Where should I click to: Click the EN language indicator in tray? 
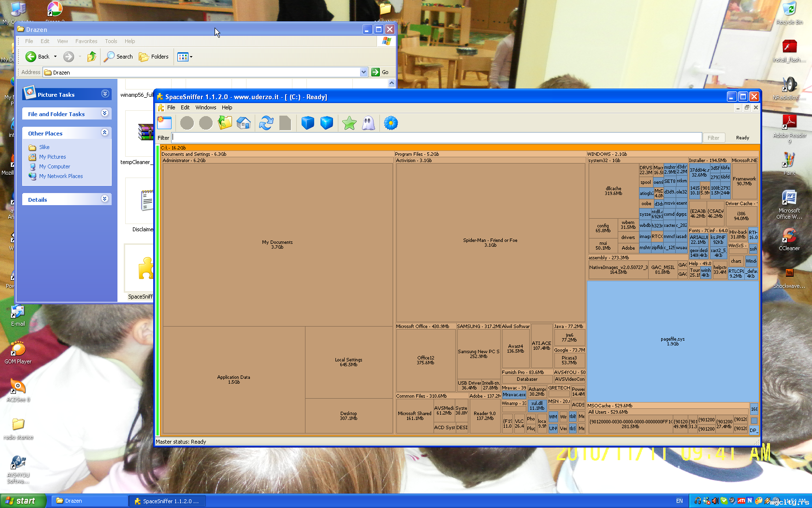(x=680, y=501)
